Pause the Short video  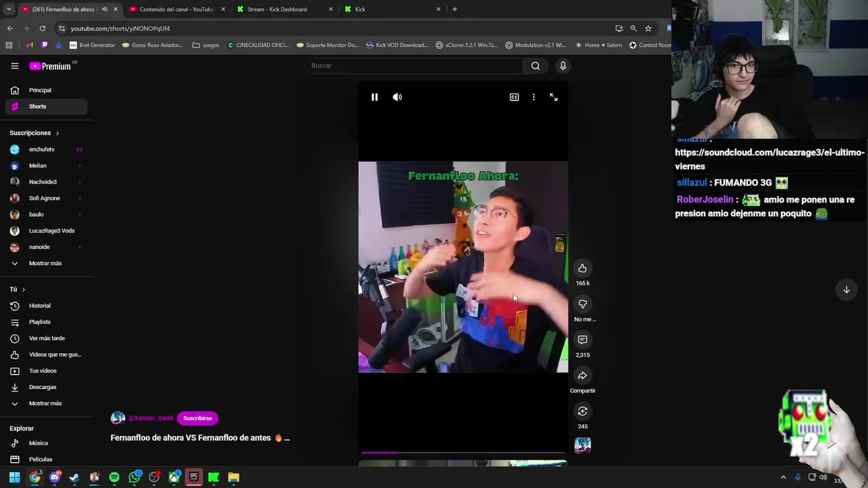[x=374, y=97]
